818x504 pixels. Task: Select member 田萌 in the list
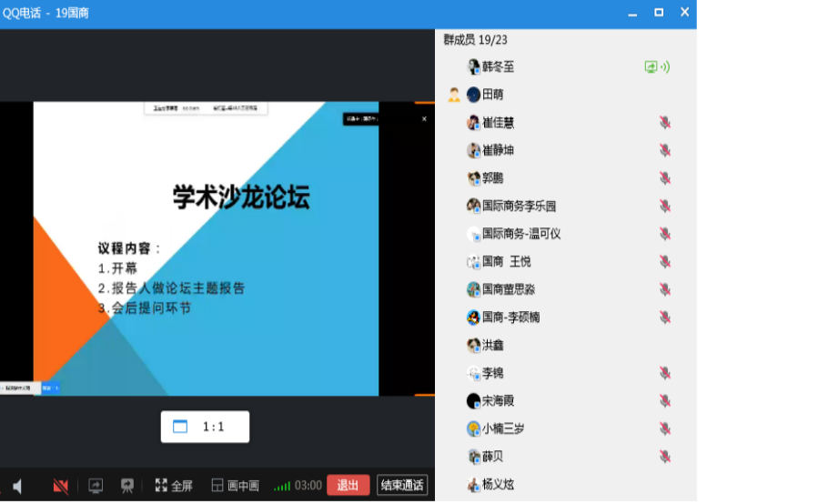click(492, 95)
